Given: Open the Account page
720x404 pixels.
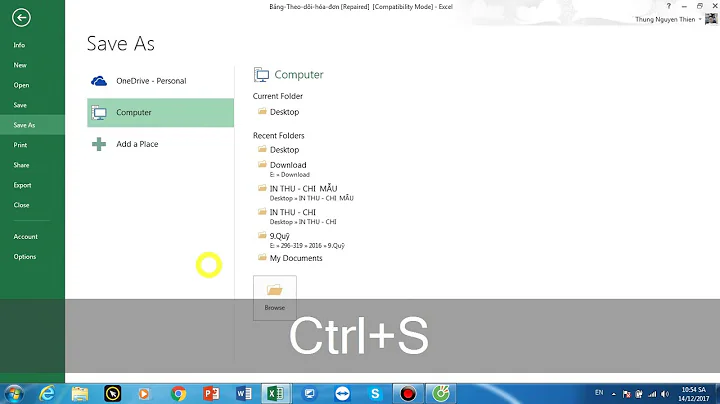Looking at the screenshot, I should click(26, 236).
